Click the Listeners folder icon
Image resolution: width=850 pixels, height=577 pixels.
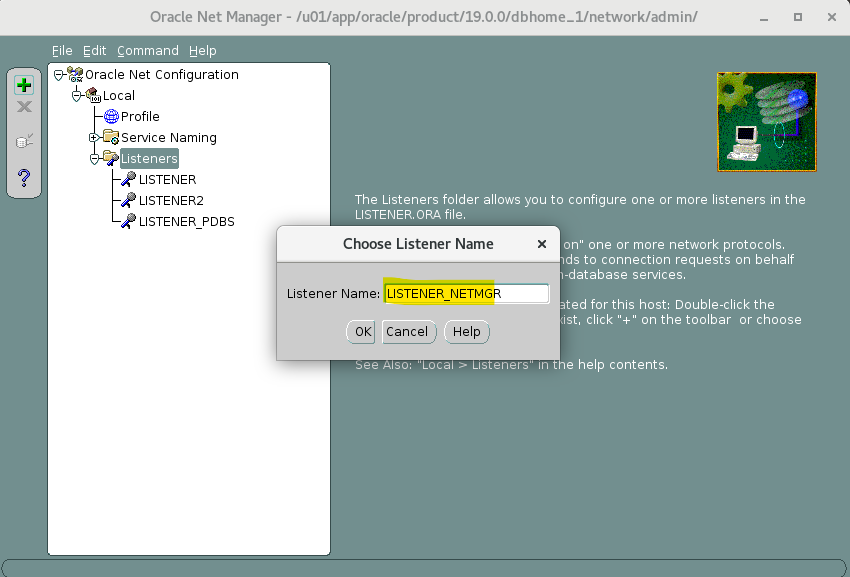111,158
